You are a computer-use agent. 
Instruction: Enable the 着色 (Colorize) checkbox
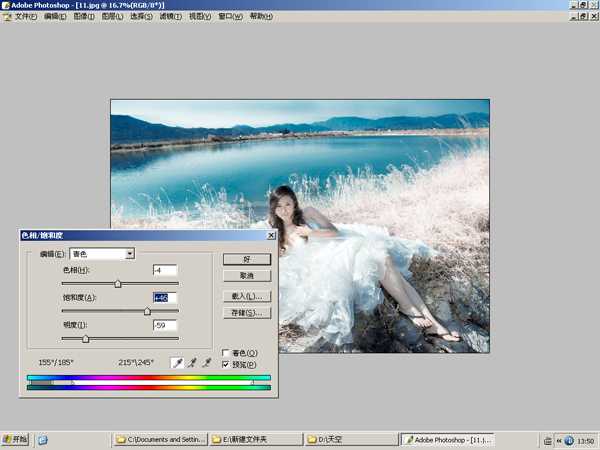225,353
